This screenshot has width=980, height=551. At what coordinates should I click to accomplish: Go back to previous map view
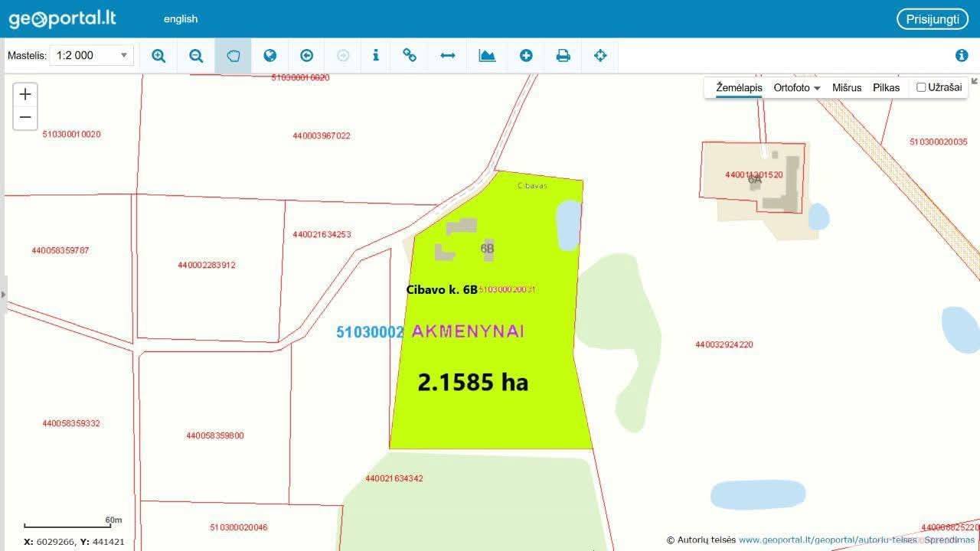click(306, 56)
